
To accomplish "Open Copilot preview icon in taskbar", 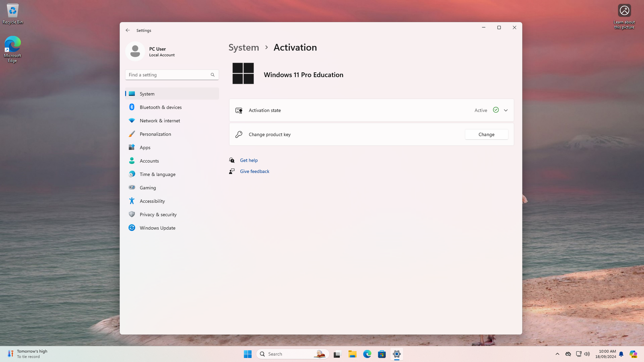I will (x=633, y=354).
